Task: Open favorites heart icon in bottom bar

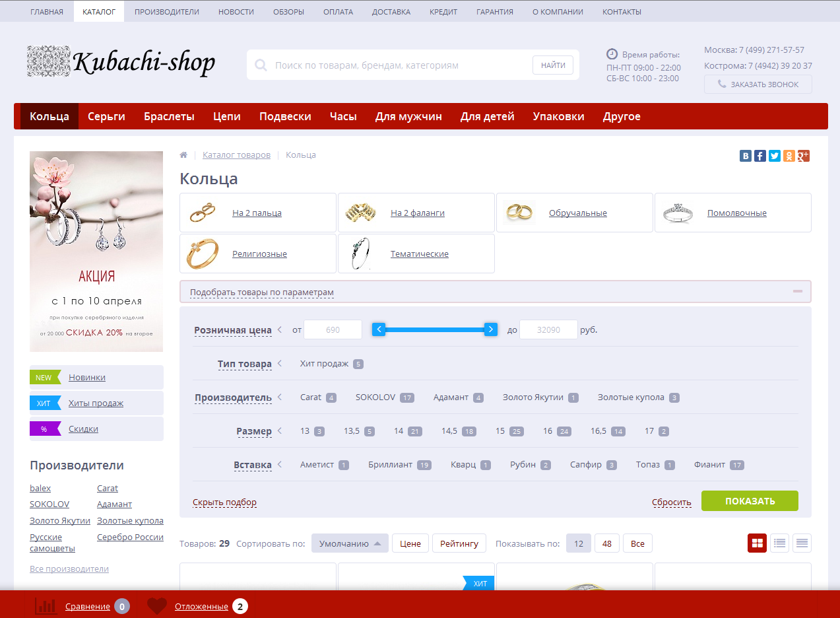Action: pos(156,606)
